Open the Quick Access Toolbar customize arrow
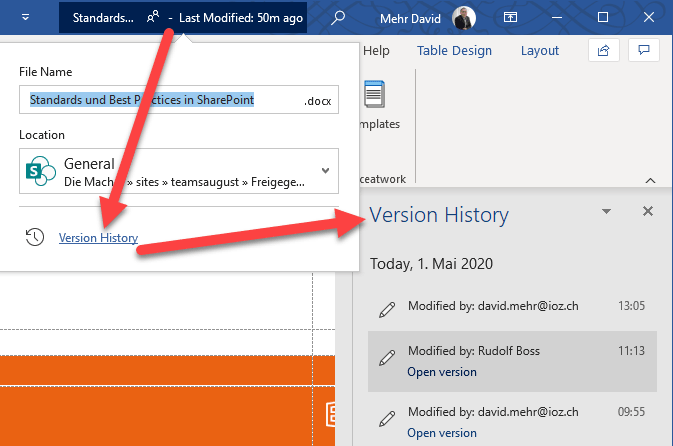The height and width of the screenshot is (446, 673). pos(25,18)
